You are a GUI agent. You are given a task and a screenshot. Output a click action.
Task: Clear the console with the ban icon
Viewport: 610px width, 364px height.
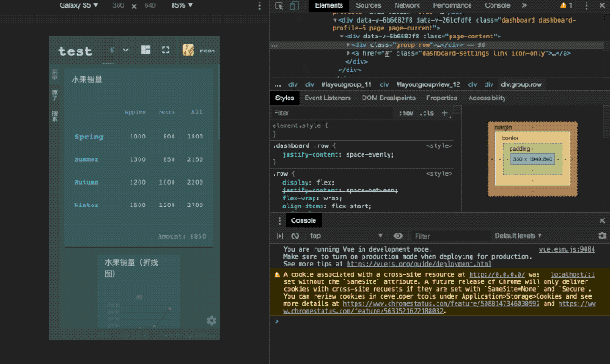[294, 236]
